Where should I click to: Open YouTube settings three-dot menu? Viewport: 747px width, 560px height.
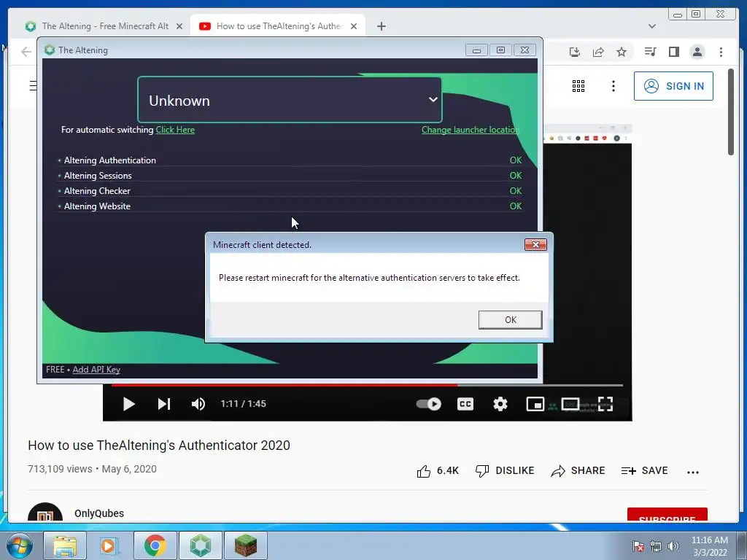613,86
